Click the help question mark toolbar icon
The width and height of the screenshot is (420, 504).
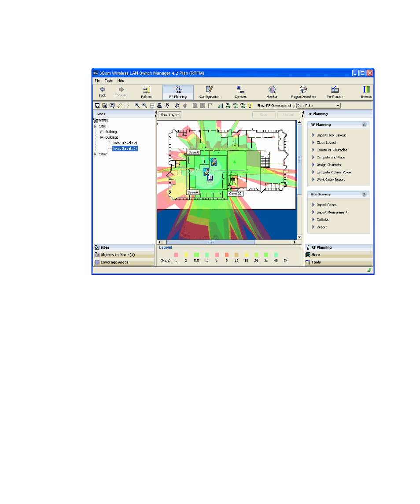pos(112,106)
